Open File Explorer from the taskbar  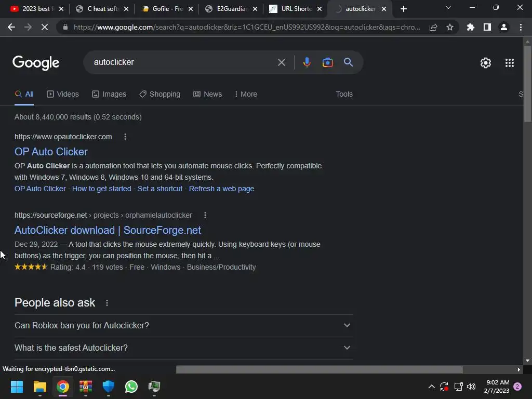(39, 387)
